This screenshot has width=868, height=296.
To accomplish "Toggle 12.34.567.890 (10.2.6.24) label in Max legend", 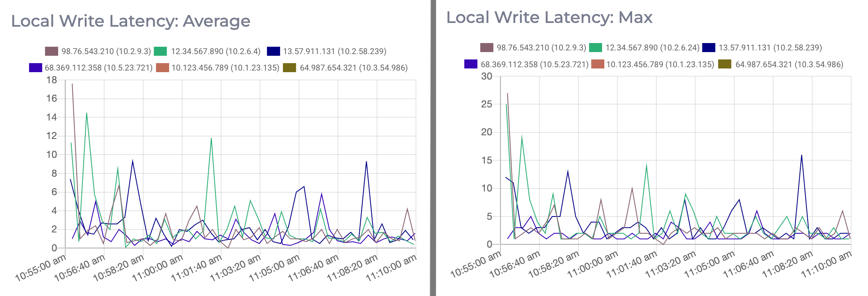I will tap(652, 48).
